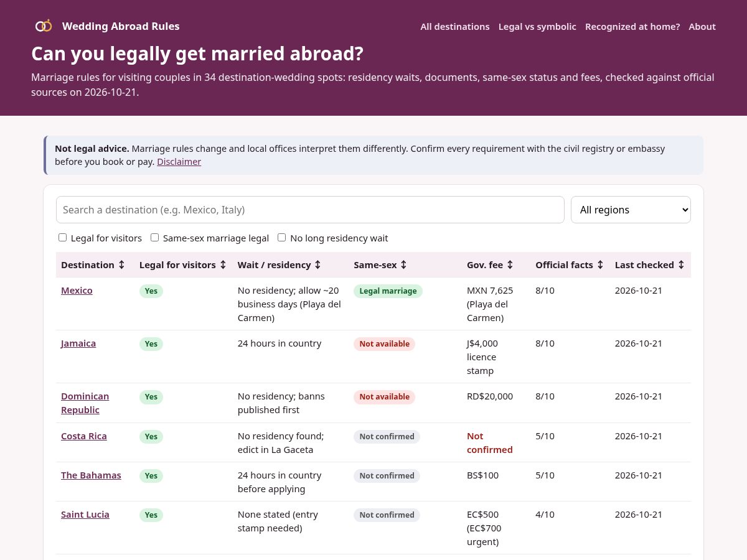Click the edict in La Gaceta wait text
This screenshot has height=560, width=747.
click(275, 450)
